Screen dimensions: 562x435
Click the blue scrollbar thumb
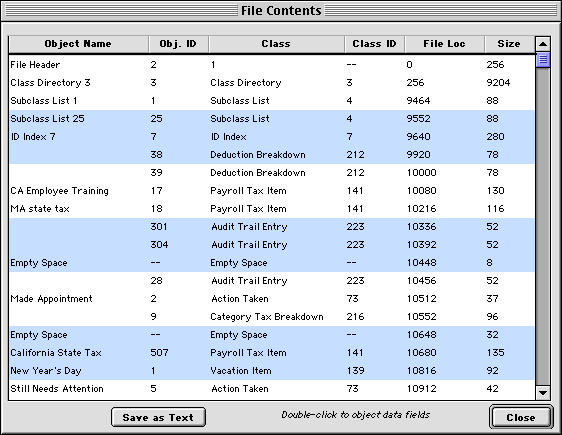543,60
